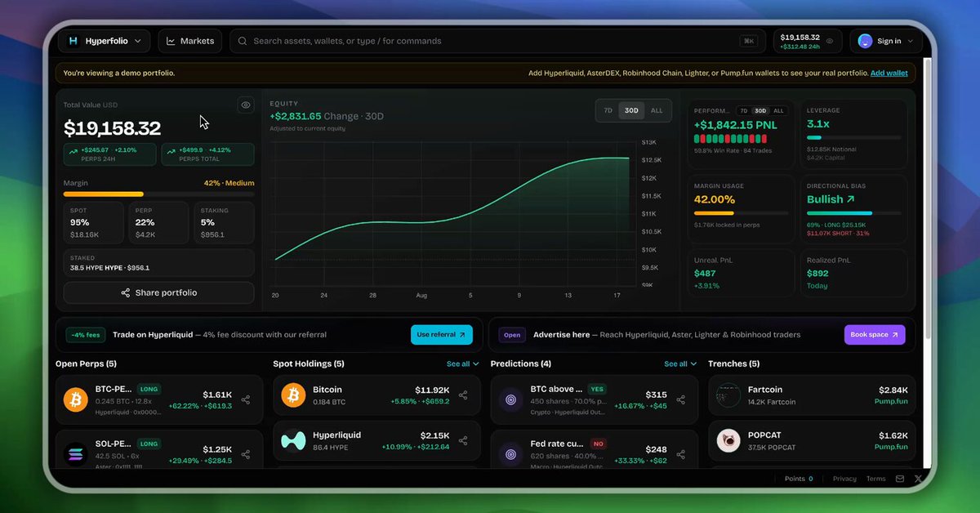Click the Fartcoin token icon
The width and height of the screenshot is (980, 513).
tap(728, 395)
